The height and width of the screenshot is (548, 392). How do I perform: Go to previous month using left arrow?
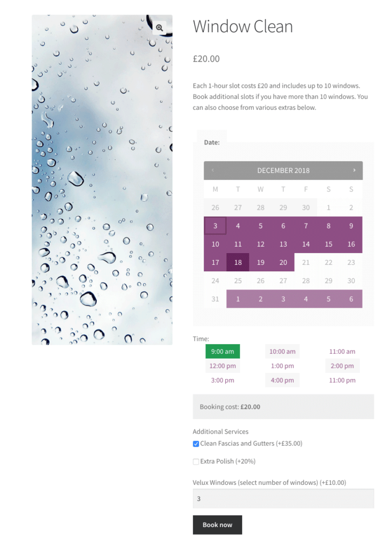coord(212,170)
